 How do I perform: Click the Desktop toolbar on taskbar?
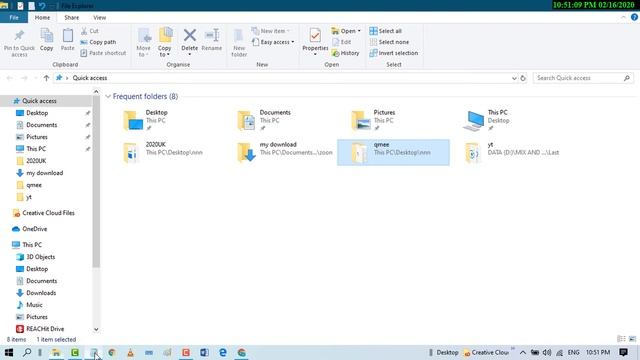pos(447,352)
